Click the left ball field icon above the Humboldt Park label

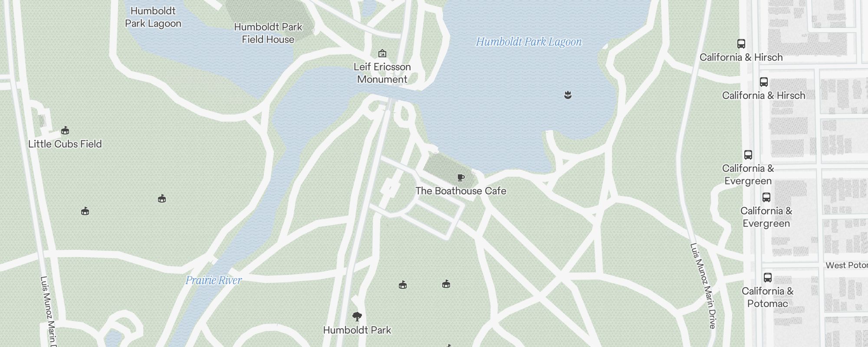[x=403, y=285]
